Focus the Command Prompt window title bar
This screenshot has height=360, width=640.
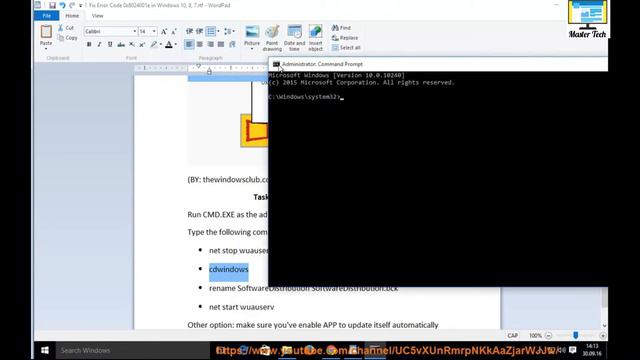[x=438, y=64]
